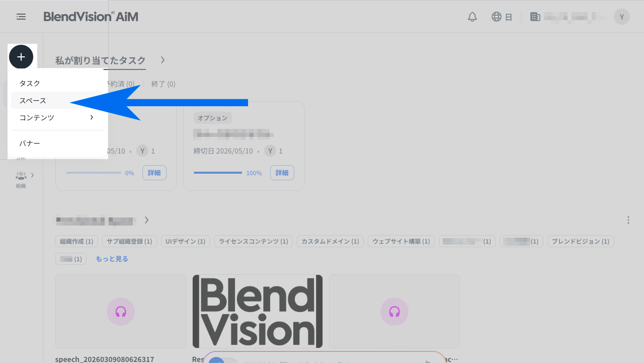644x363 pixels.
Task: Click the 100% task progress bar
Action: [218, 173]
